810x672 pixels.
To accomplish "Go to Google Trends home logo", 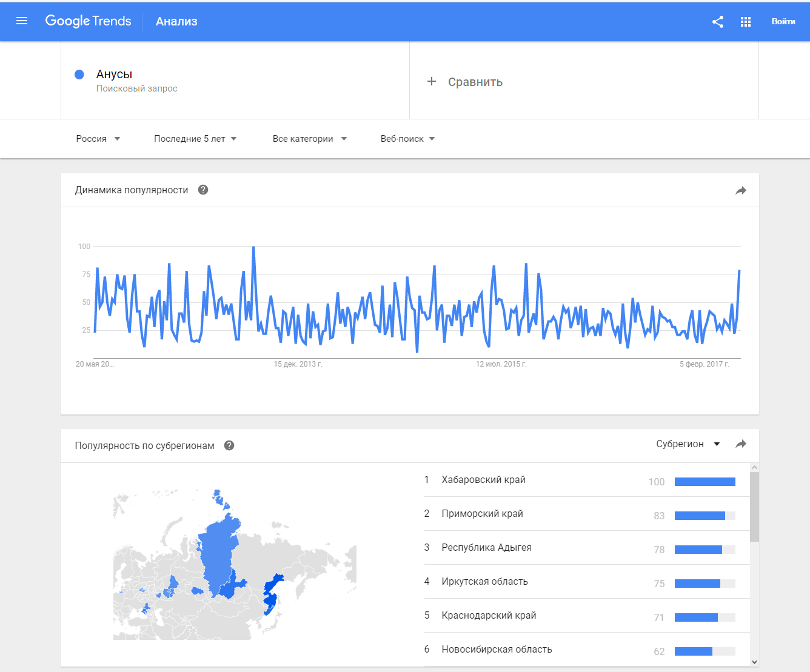I will click(89, 21).
